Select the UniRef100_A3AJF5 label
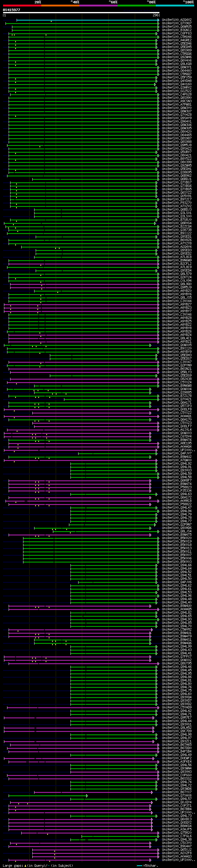The image size is (197, 868). click(177, 829)
